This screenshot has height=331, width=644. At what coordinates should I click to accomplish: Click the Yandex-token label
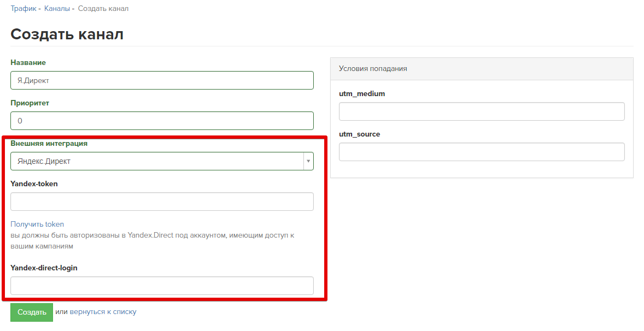(x=34, y=184)
